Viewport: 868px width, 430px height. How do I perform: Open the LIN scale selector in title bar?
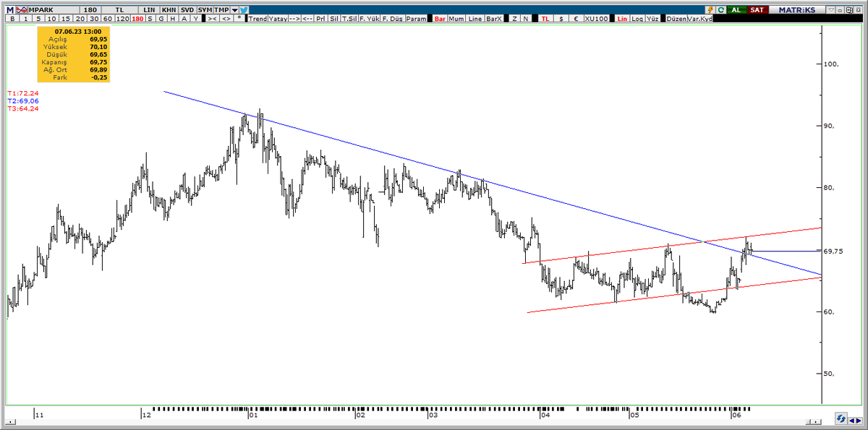149,9
